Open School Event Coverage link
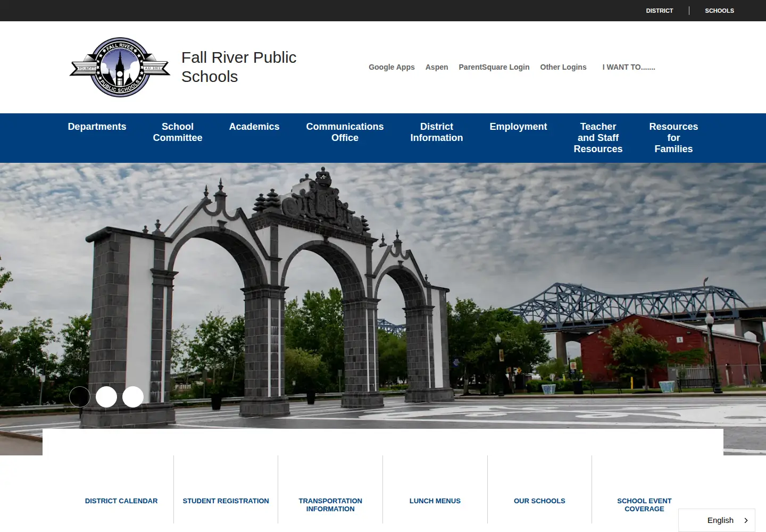Image resolution: width=766 pixels, height=532 pixels. click(x=644, y=505)
